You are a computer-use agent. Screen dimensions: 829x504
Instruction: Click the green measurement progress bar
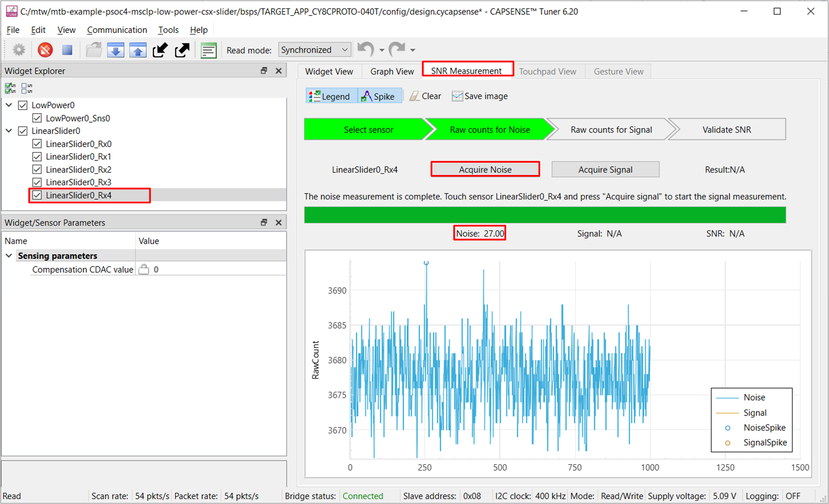pos(545,215)
